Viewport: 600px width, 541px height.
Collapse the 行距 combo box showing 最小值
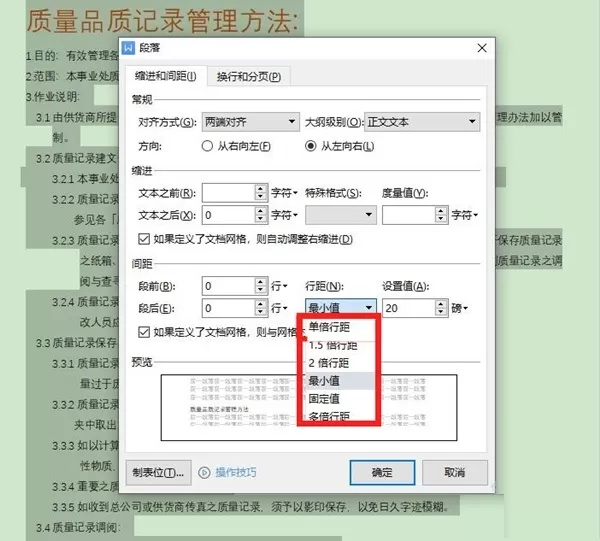pos(341,307)
